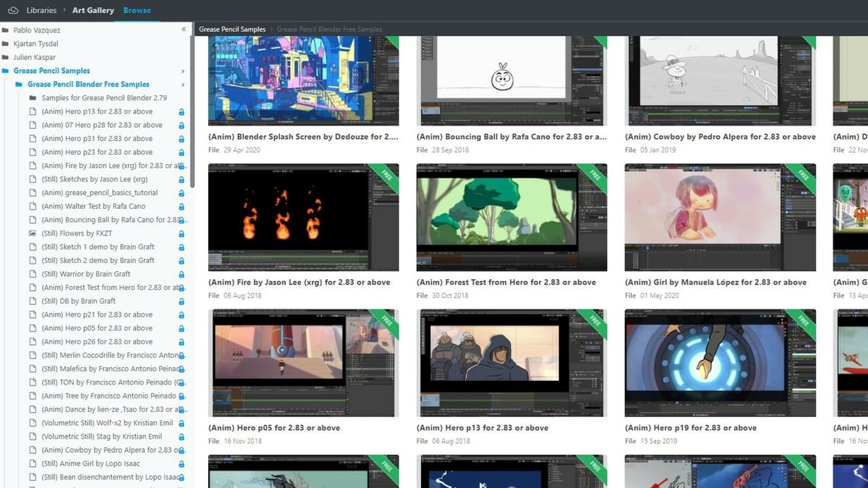Click the date 30 Oct 2018
This screenshot has width=868, height=488.
[x=451, y=296]
